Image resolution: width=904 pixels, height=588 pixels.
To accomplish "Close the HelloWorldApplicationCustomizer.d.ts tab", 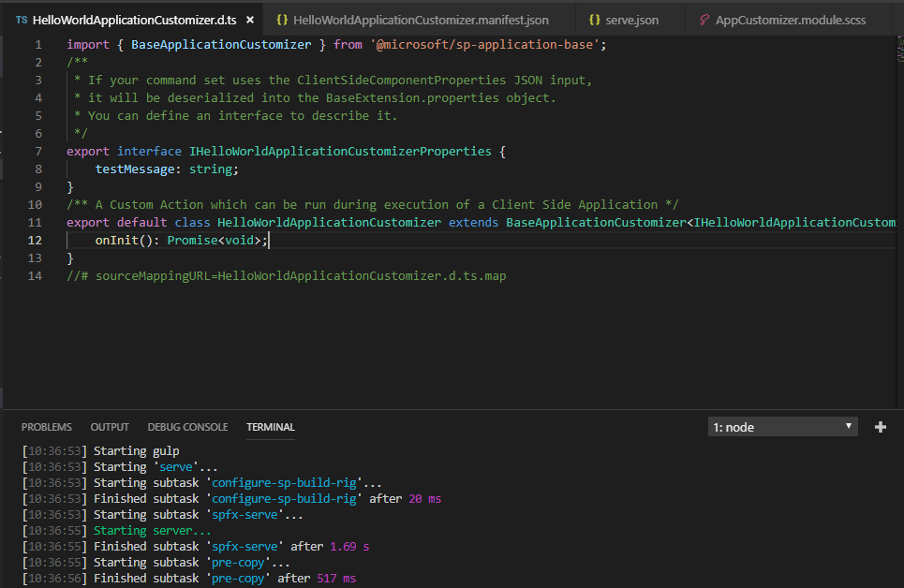I will coord(248,18).
